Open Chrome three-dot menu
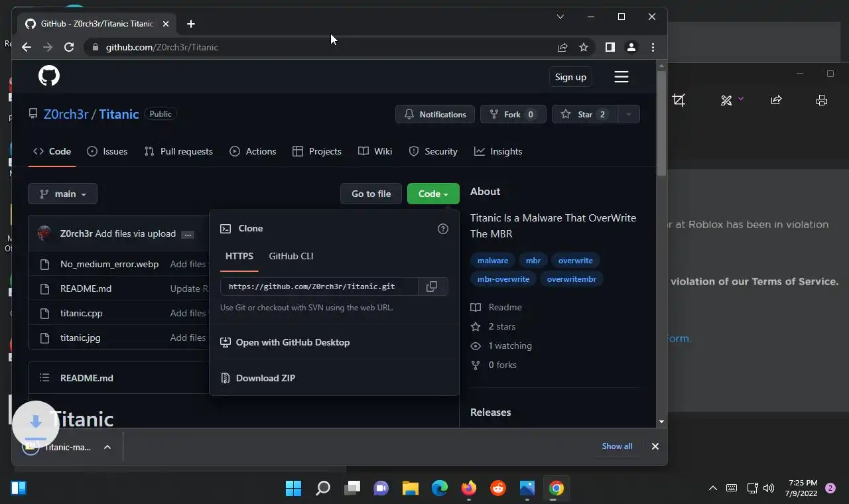 (653, 47)
